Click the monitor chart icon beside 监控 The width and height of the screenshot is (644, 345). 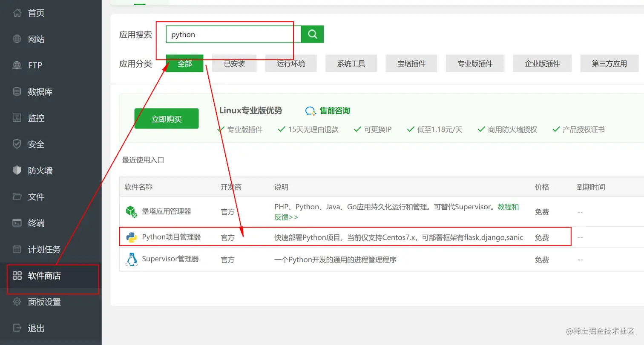(x=17, y=118)
